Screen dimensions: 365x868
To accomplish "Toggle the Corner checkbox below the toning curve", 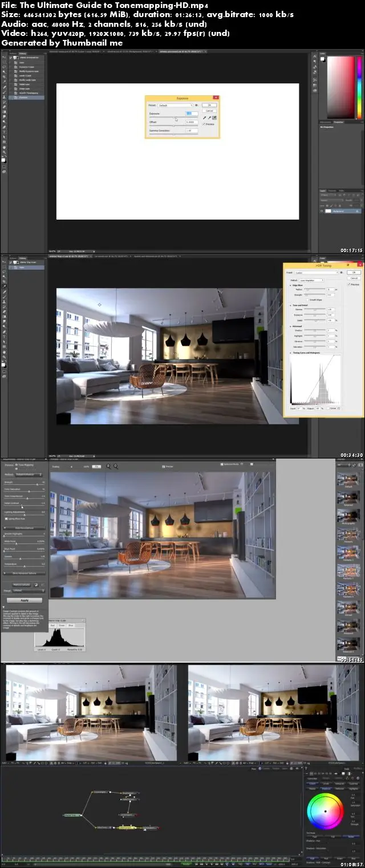I will click(328, 408).
